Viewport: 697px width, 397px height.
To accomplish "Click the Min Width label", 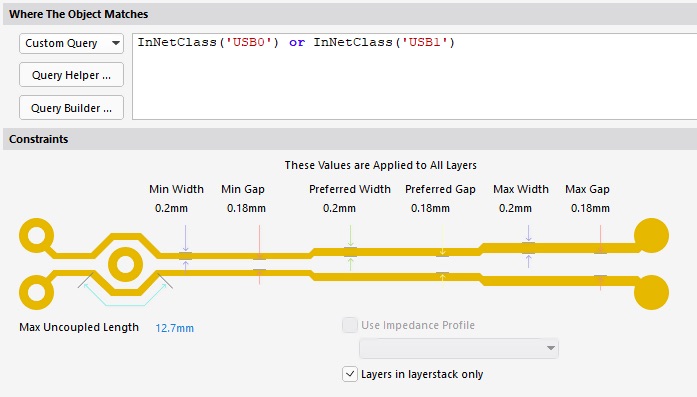I will [176, 189].
